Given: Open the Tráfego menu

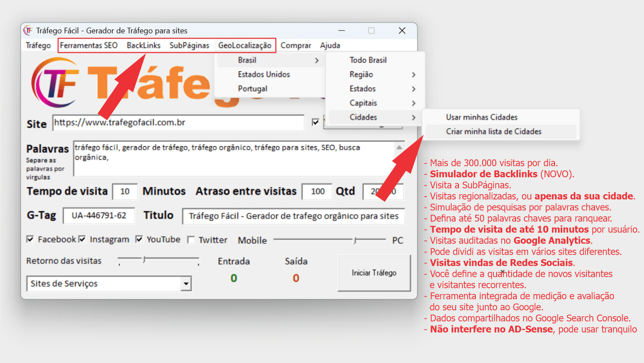Looking at the screenshot, I should pyautogui.click(x=38, y=46).
